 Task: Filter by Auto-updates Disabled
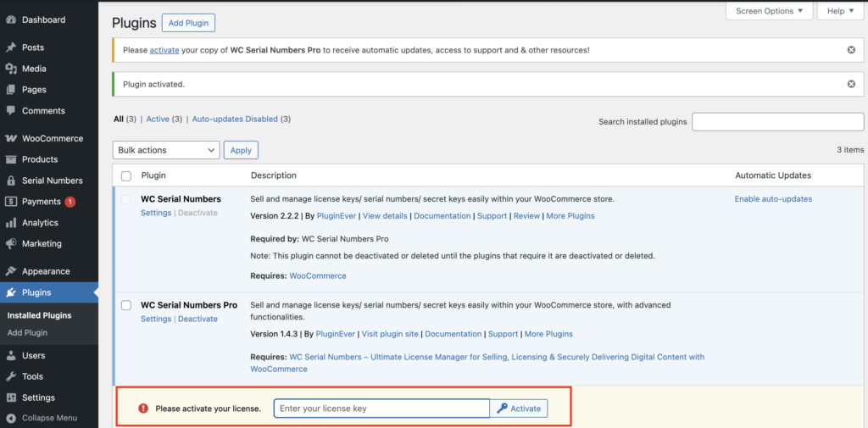point(235,119)
